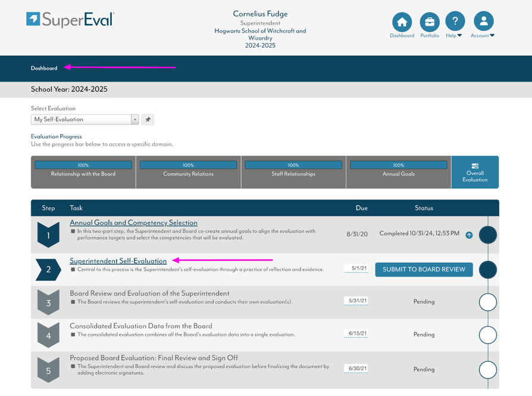This screenshot has height=396, width=532.
Task: Click the Annual Goals 100% progress bar
Action: click(399, 165)
